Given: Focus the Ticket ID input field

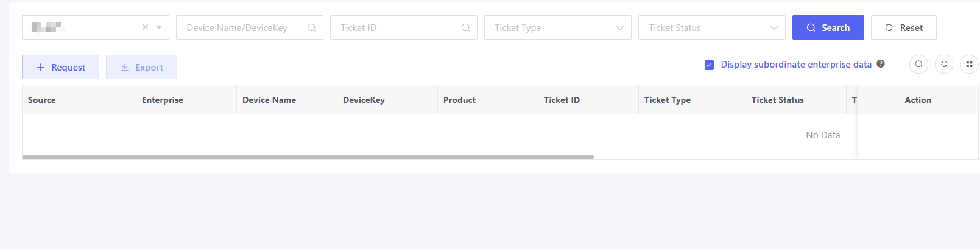Looking at the screenshot, I should pos(395,28).
